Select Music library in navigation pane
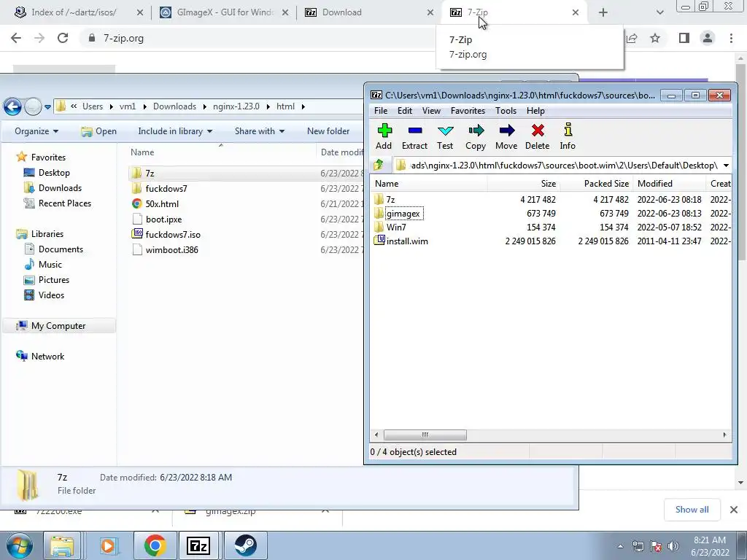The height and width of the screenshot is (560, 747). point(50,264)
